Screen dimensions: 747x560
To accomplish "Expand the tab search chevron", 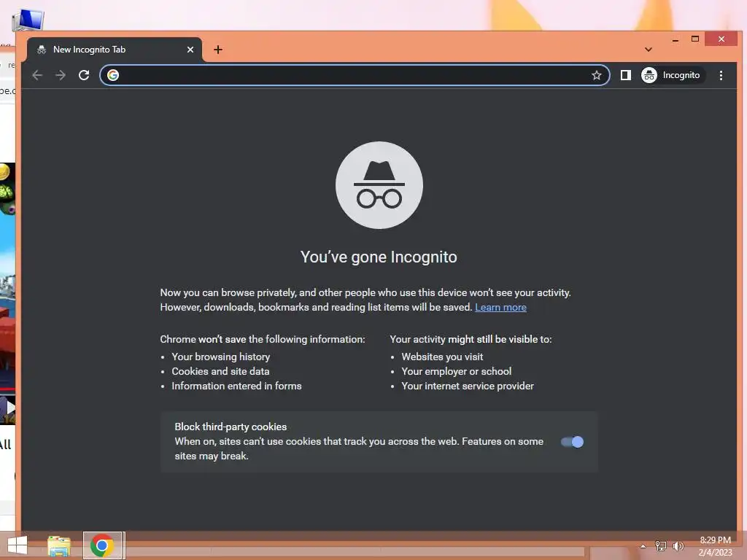I will coord(649,50).
